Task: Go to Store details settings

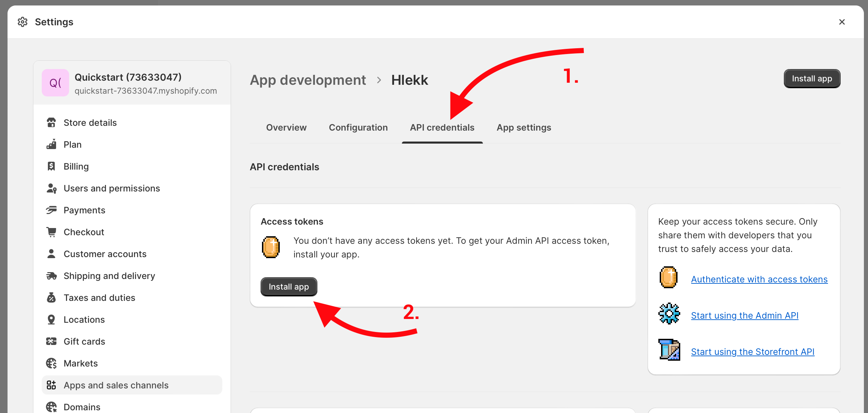Action: tap(132, 123)
